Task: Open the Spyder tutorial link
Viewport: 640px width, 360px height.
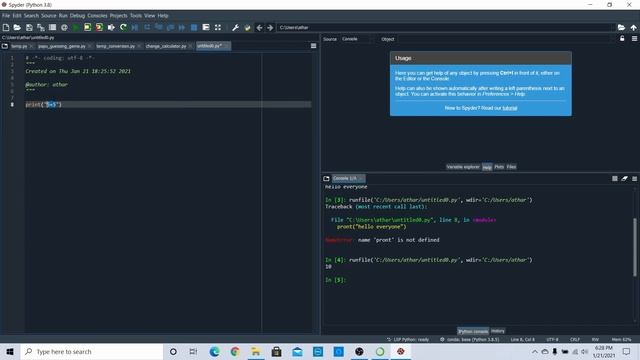Action: (x=509, y=108)
